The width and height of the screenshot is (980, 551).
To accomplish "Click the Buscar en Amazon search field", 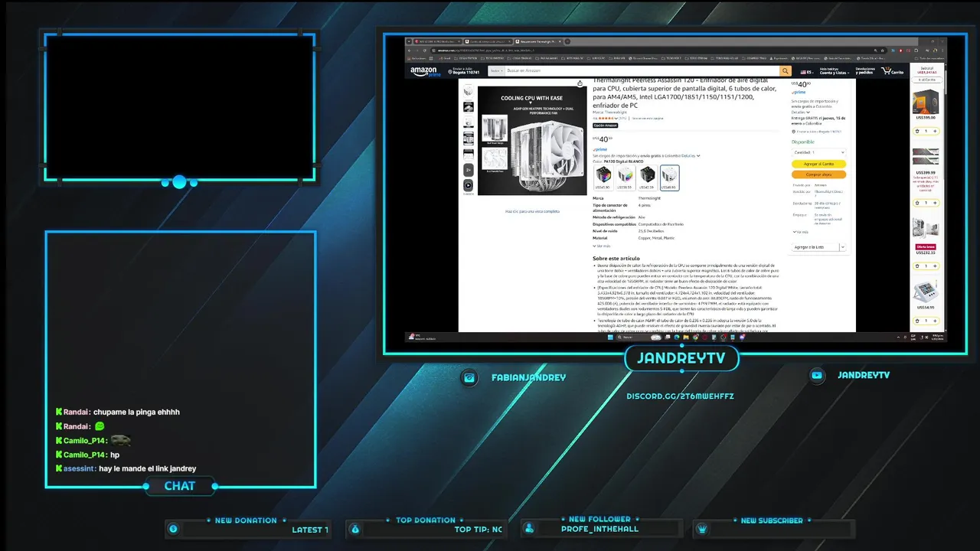I will pos(642,70).
